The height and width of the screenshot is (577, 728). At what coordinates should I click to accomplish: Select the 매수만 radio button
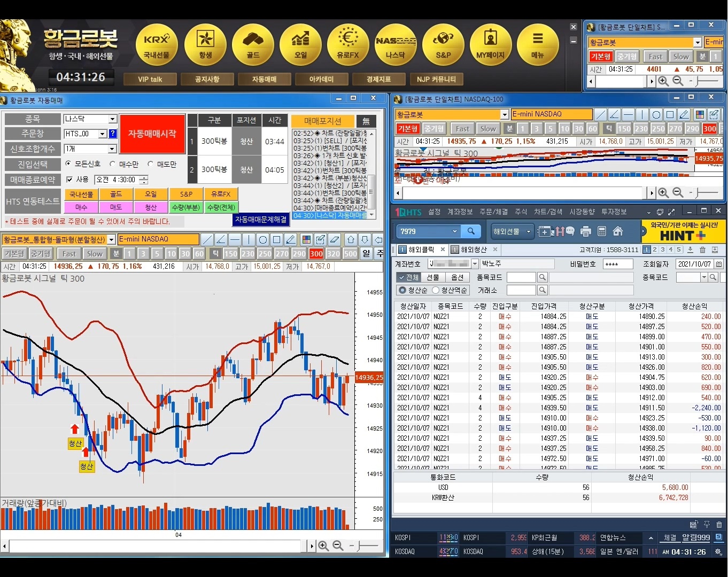click(x=112, y=164)
